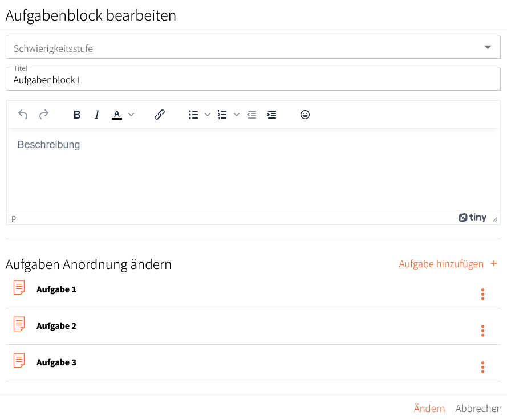
Task: Decrease indent with the outdent icon
Action: click(x=252, y=115)
